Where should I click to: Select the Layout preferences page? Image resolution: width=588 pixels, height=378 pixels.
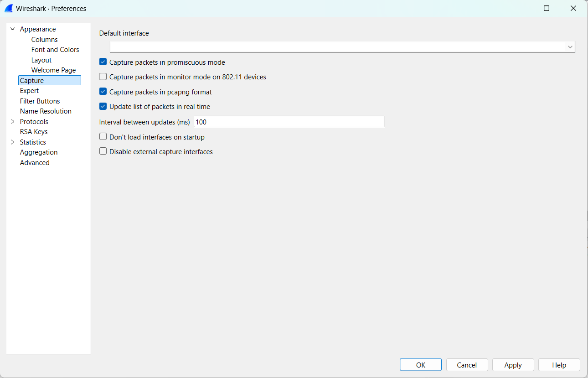pos(41,60)
